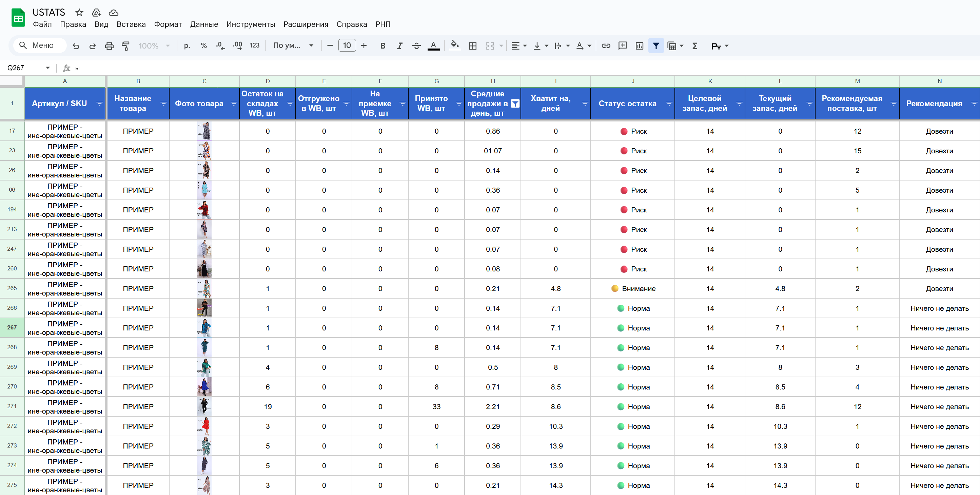The height and width of the screenshot is (495, 980).
Task: Open the text color picker
Action: pyautogui.click(x=433, y=46)
